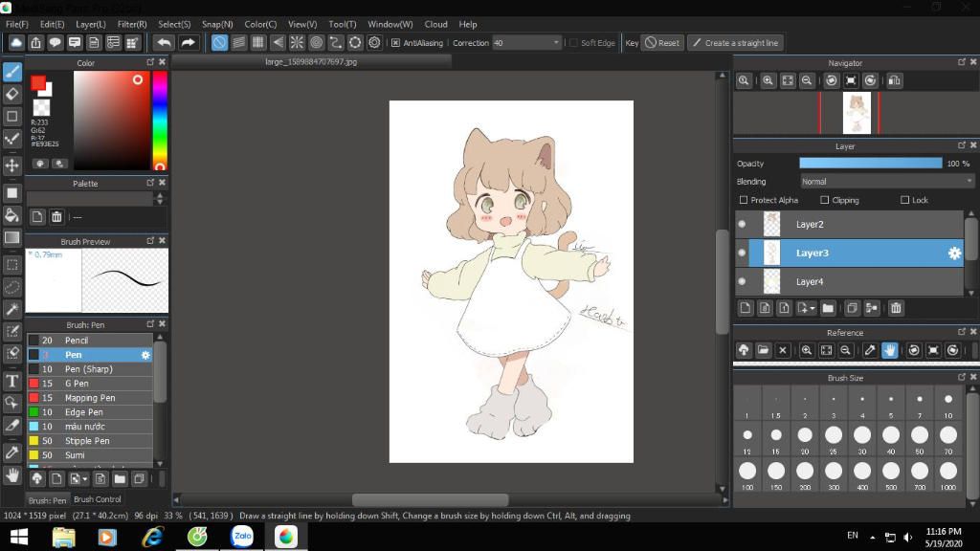Image resolution: width=980 pixels, height=551 pixels.
Task: Select the Eraser tool
Action: [11, 95]
